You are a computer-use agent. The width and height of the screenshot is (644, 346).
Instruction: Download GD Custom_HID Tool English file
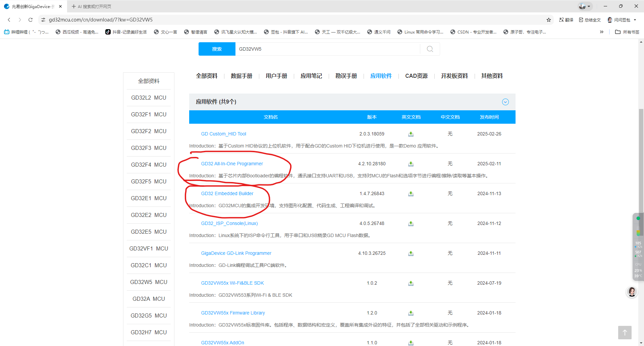pyautogui.click(x=411, y=134)
